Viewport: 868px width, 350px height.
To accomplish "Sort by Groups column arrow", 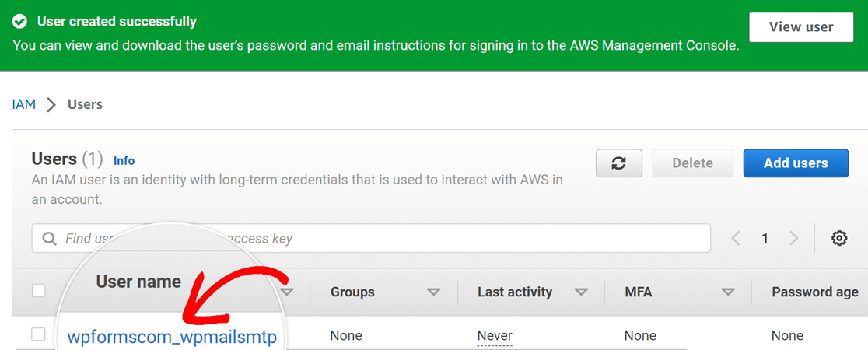I will [433, 292].
